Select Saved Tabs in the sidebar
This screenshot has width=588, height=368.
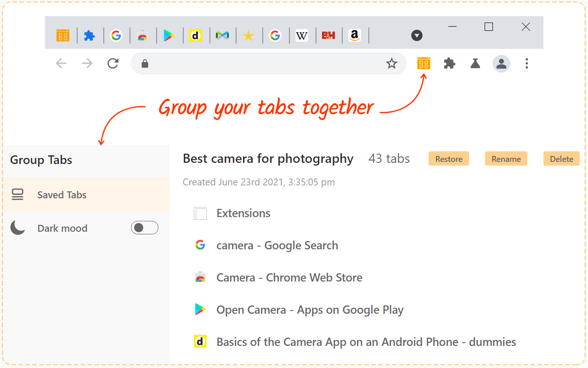(61, 195)
